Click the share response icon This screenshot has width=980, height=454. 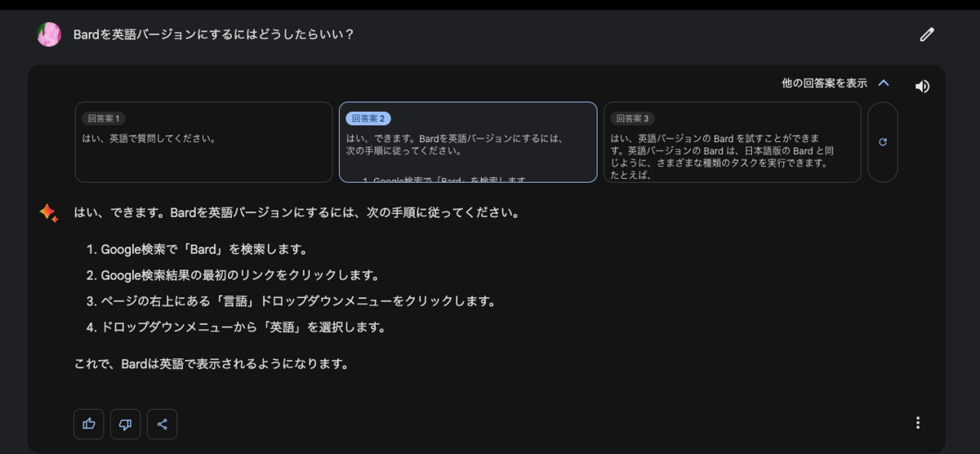[x=162, y=424]
